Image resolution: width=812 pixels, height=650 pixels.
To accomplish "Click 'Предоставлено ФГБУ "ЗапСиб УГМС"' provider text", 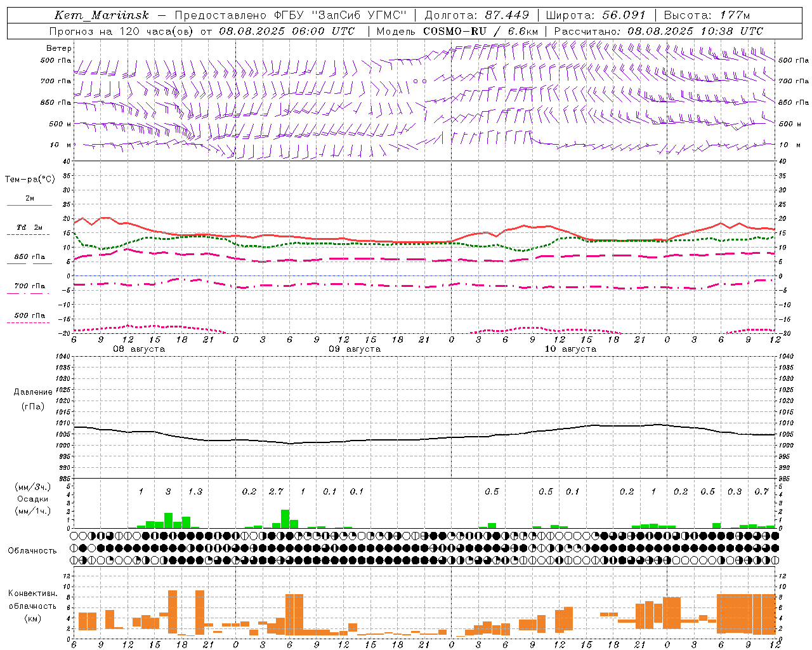I will pos(290,15).
